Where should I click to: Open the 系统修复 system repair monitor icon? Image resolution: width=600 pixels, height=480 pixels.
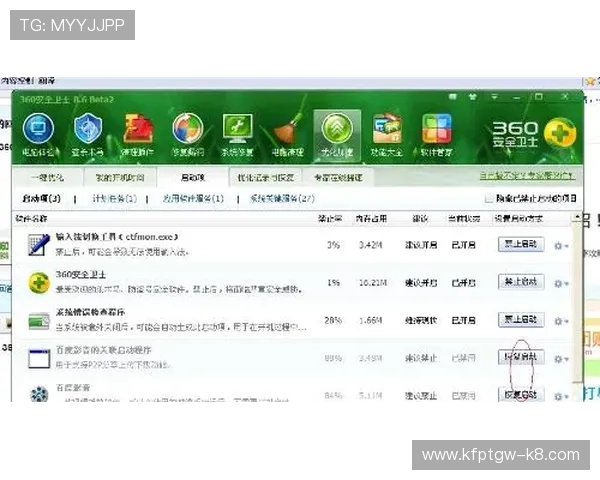pos(237,135)
